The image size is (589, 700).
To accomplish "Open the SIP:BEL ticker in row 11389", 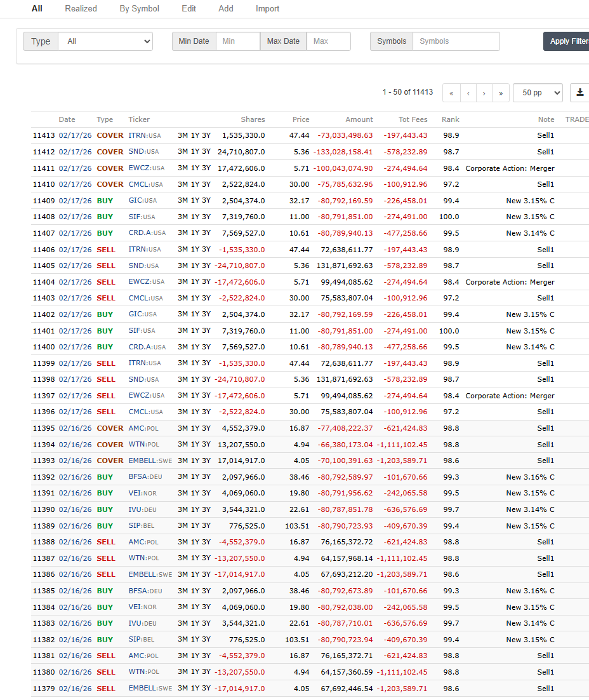I will (141, 526).
